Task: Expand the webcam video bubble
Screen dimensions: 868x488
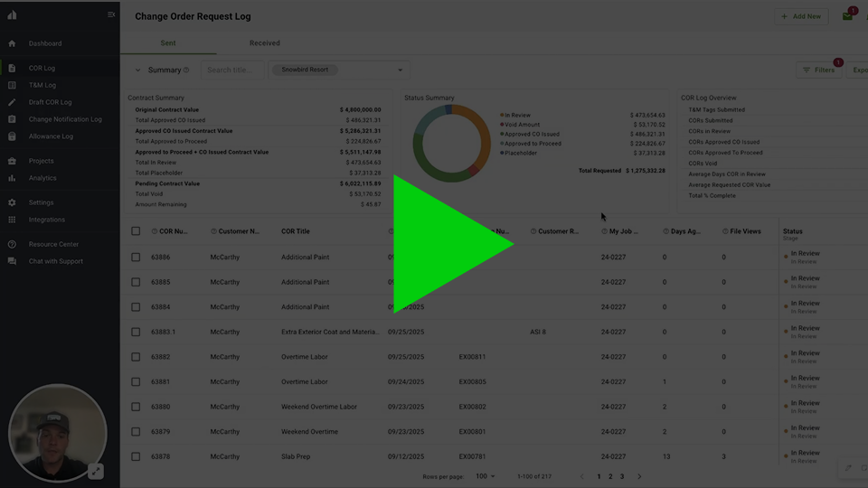Action: click(96, 471)
